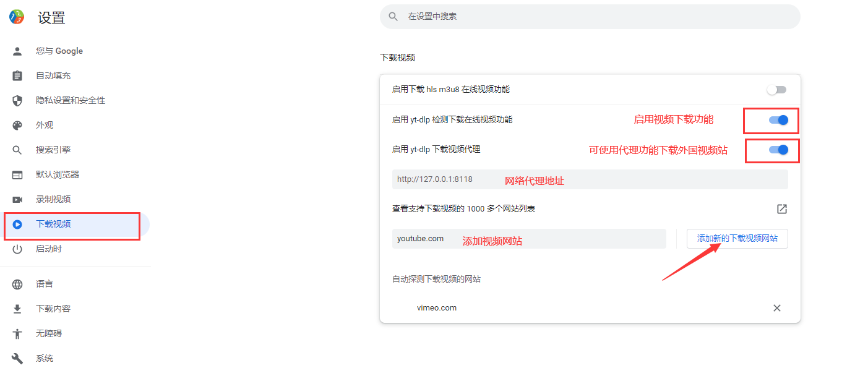Go to 默认浏览器 settings section
868x368 pixels.
58,175
